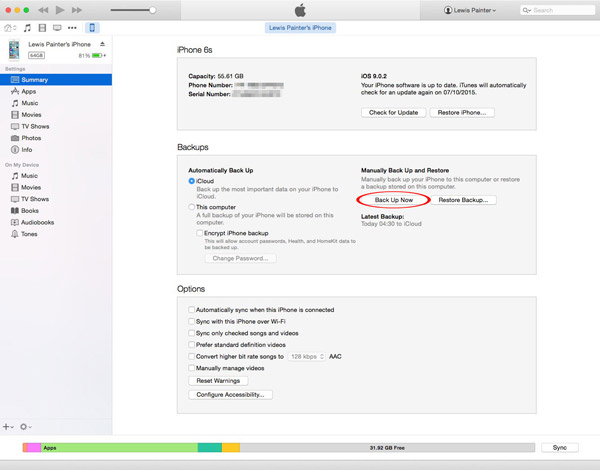Image resolution: width=600 pixels, height=470 pixels.
Task: Toggle Sync with this iPhone over Wi-Fi
Action: click(x=192, y=321)
